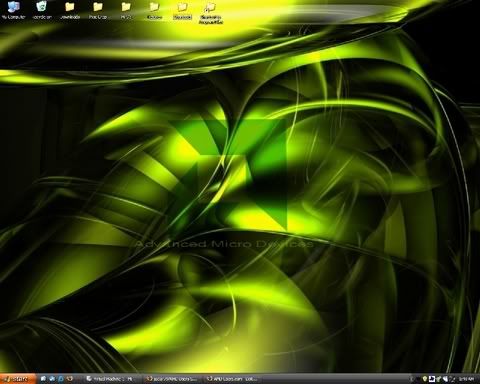Click the yellow shield tray icon
Viewport: 480px width, 384px height.
(425, 379)
